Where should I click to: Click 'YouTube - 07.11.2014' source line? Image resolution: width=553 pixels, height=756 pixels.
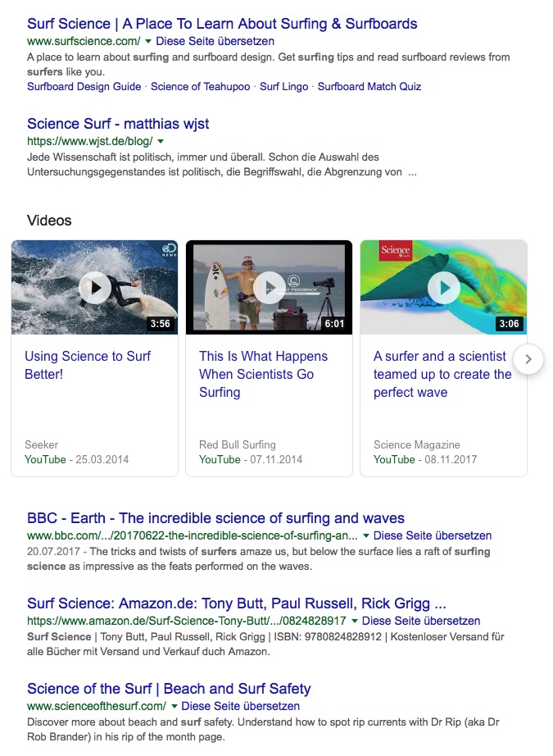(x=251, y=459)
